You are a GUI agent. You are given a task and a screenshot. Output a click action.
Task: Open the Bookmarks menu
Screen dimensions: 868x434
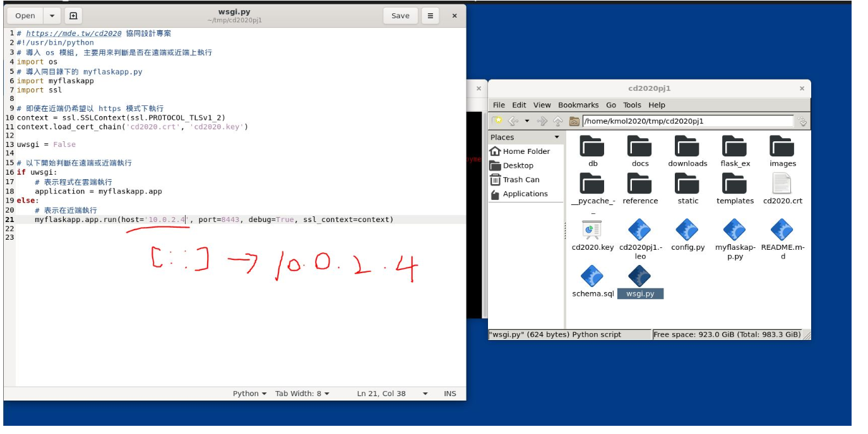click(578, 105)
